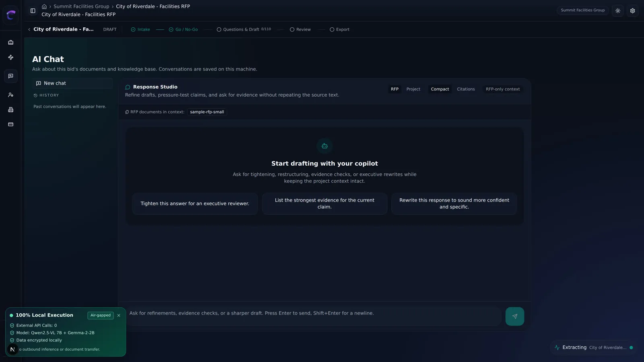Go to the Go / No-Go step

183,30
